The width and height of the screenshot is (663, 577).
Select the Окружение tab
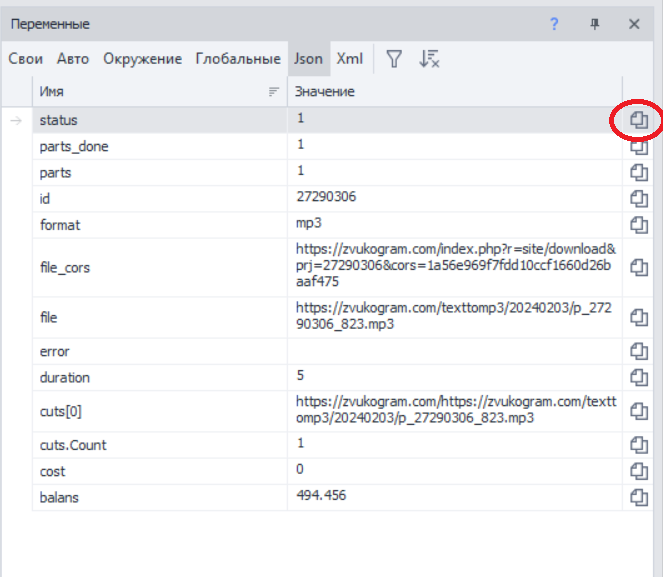click(143, 59)
